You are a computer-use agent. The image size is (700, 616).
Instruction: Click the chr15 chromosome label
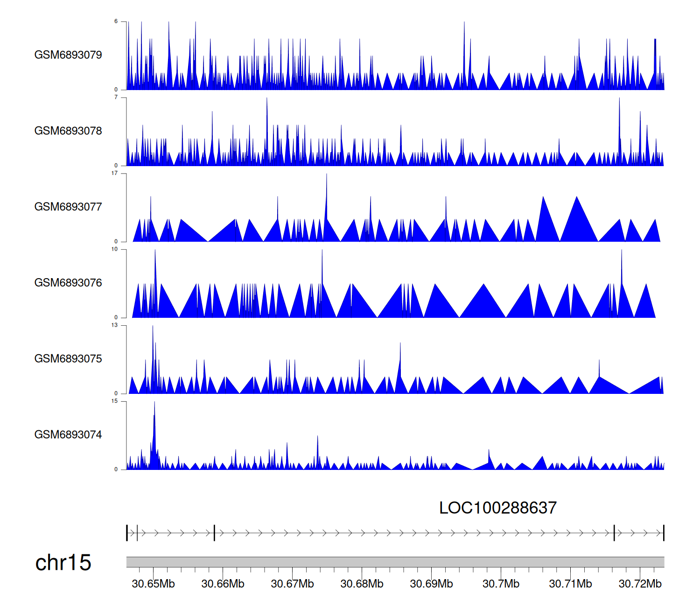pyautogui.click(x=63, y=563)
